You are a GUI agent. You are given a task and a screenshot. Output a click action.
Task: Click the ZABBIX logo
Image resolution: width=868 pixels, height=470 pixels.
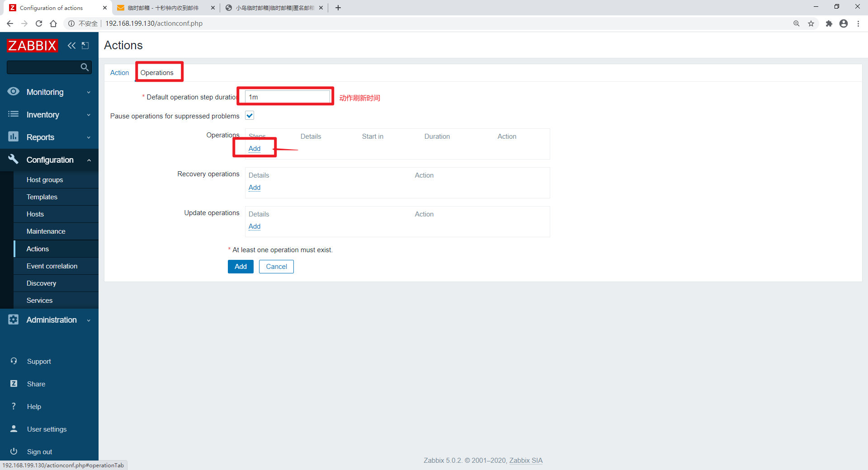click(x=32, y=45)
